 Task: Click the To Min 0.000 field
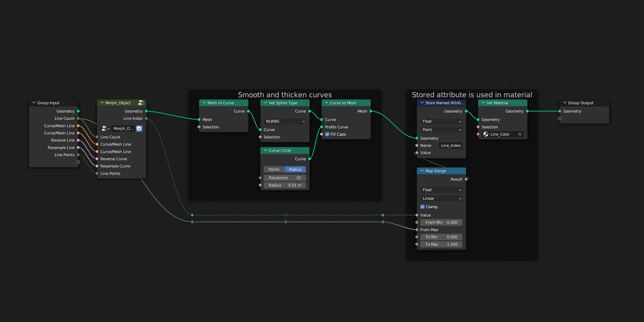[441, 237]
